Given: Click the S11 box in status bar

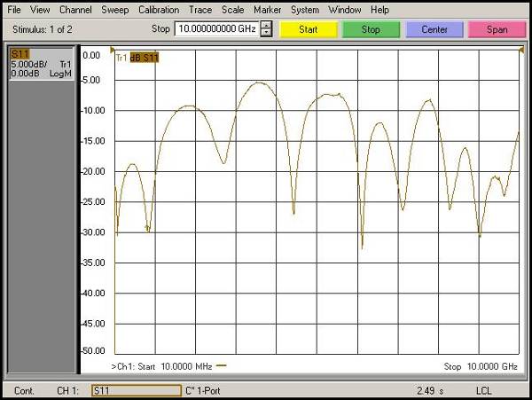Looking at the screenshot, I should (x=136, y=390).
